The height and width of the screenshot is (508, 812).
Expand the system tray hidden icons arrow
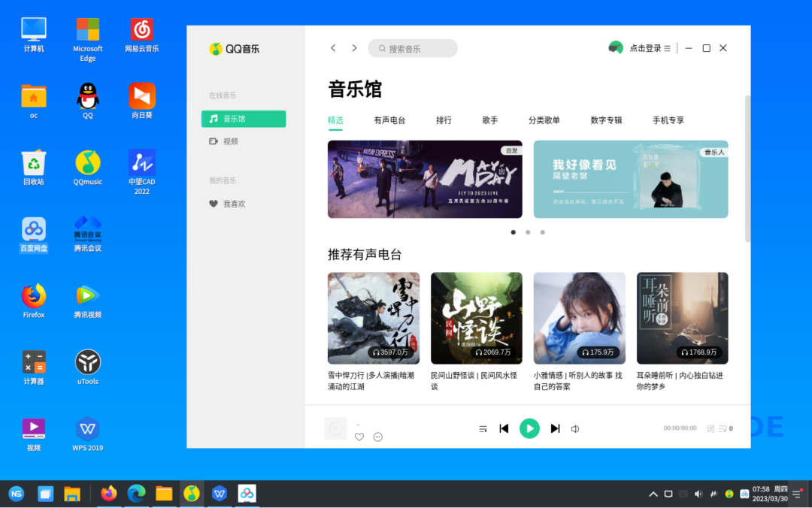coord(653,494)
